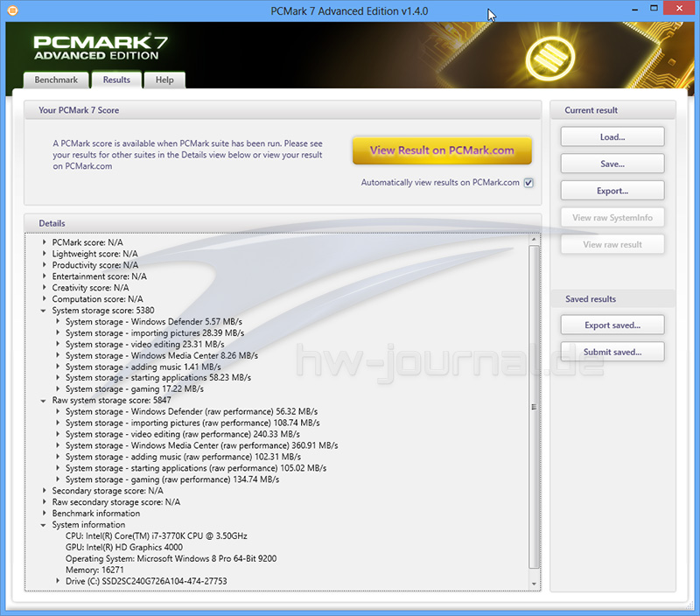Screen dimensions: 700x616
Task: Open the Help tab
Action: pos(164,80)
